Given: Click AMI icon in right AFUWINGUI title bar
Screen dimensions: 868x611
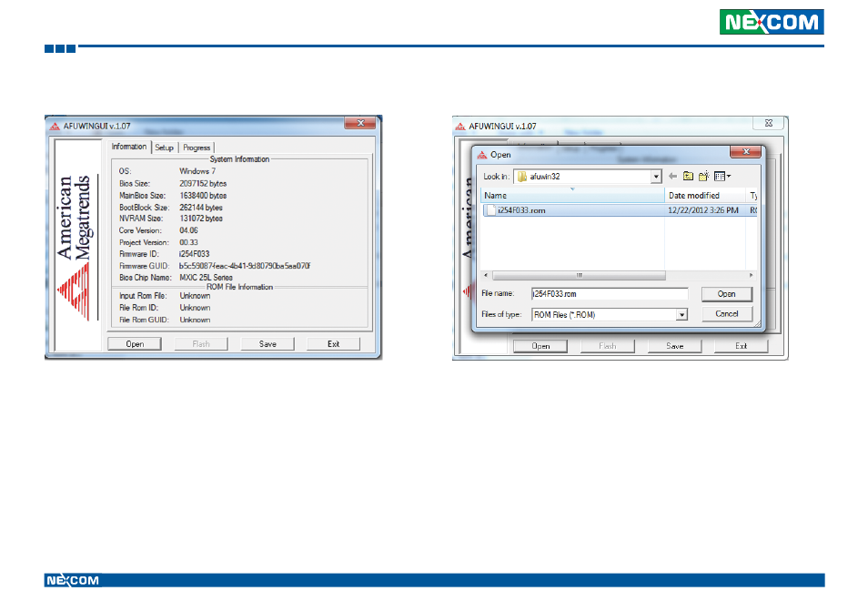Looking at the screenshot, I should click(460, 127).
